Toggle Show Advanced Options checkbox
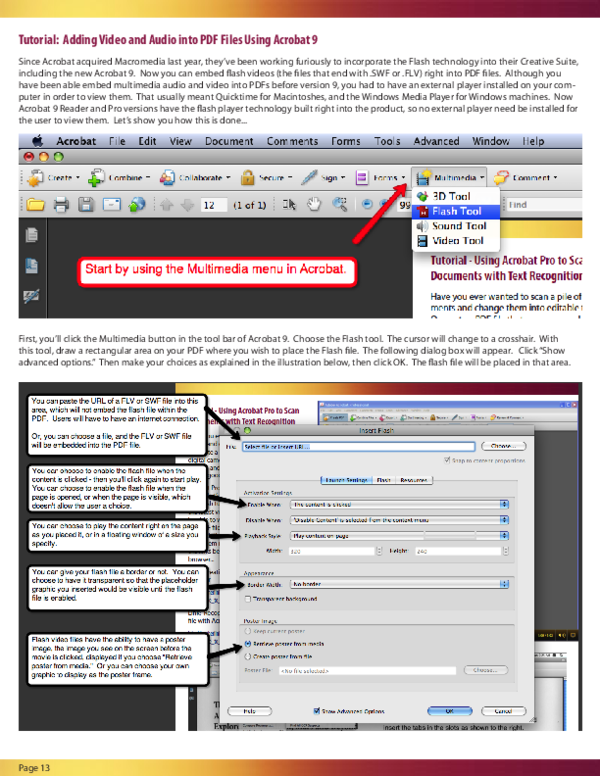The image size is (600, 776). point(317,711)
